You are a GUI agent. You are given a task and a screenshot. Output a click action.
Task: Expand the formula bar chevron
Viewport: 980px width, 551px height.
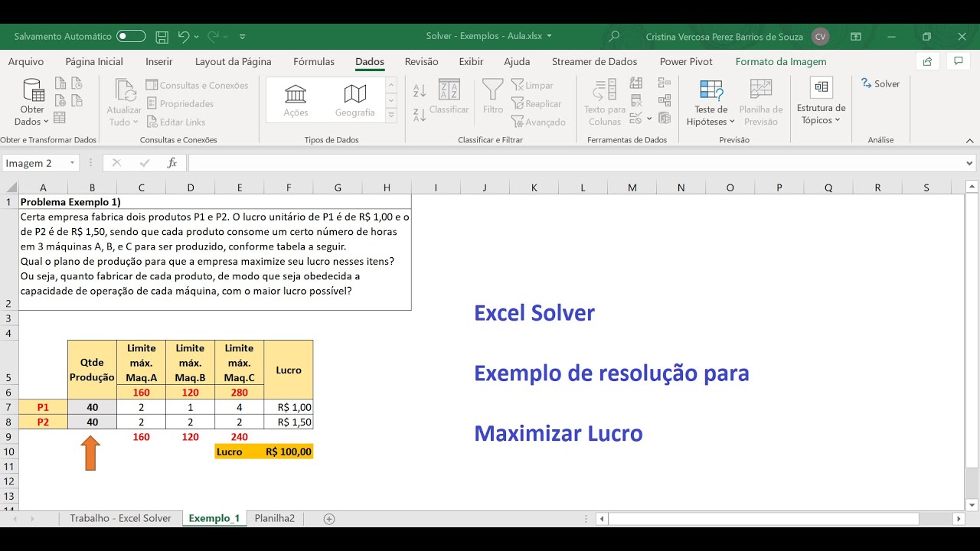[970, 163]
